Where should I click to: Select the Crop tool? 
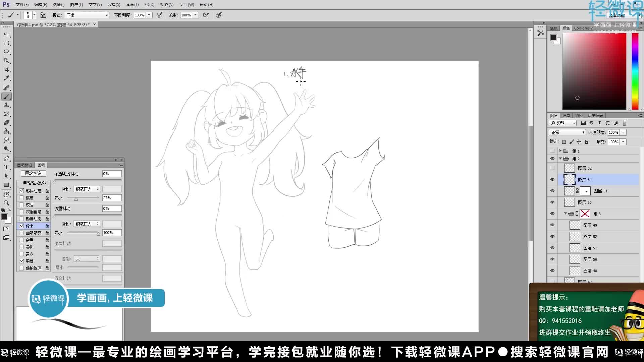[x=6, y=69]
